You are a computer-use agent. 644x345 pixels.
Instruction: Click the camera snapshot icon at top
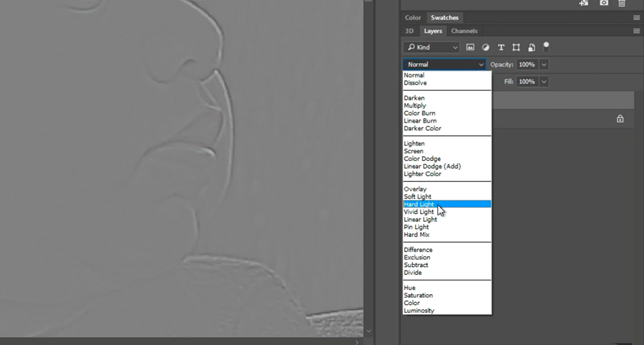pyautogui.click(x=604, y=3)
